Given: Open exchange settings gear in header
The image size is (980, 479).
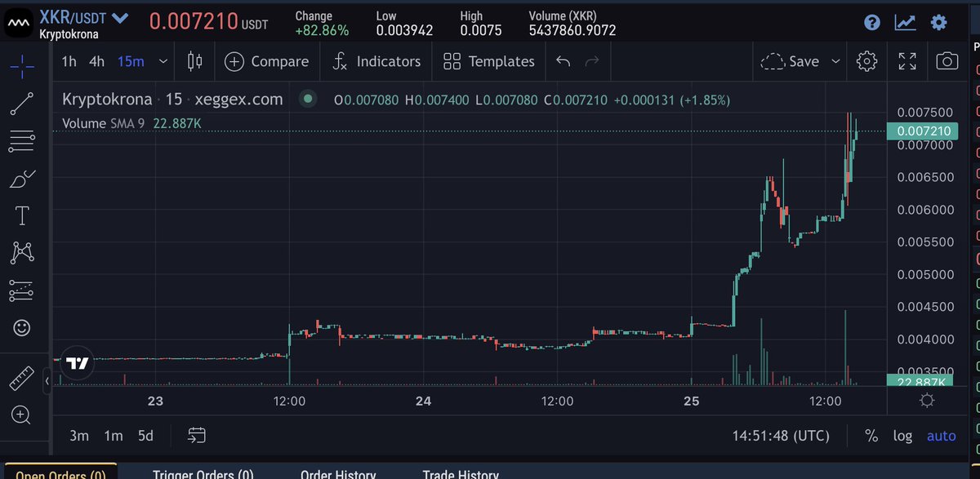Looking at the screenshot, I should tap(939, 22).
